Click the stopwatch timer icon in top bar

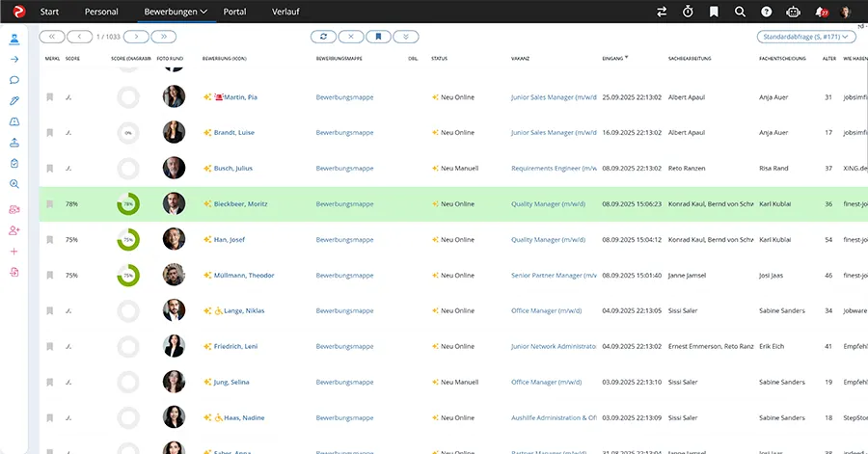(x=688, y=12)
